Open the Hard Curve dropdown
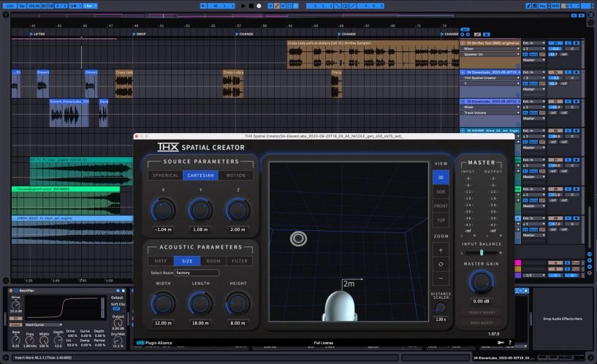This screenshot has height=364, width=597. 42,325
